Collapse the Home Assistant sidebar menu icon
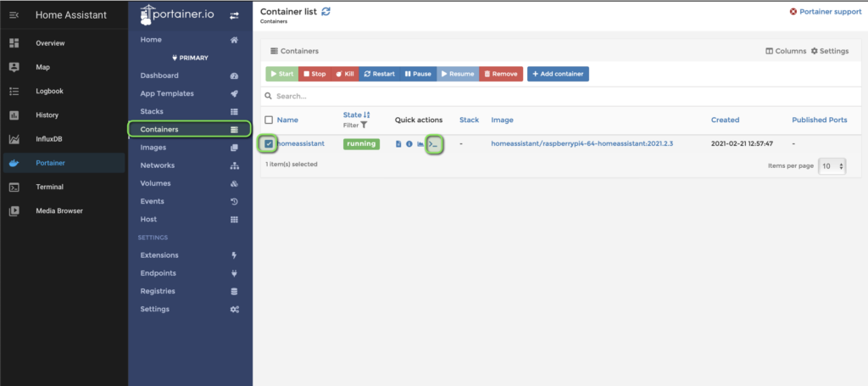Viewport: 868px width, 386px height. coord(14,15)
